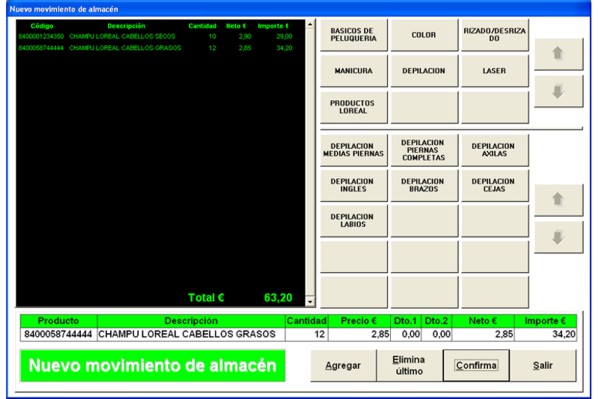Click the receipt scrollbar down arrow
The image size is (598, 399).
(310, 302)
